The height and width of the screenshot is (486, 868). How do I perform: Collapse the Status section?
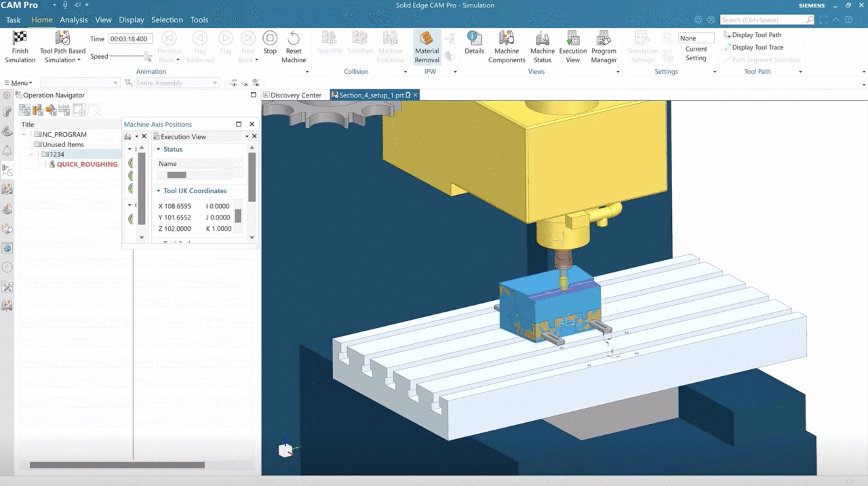158,149
